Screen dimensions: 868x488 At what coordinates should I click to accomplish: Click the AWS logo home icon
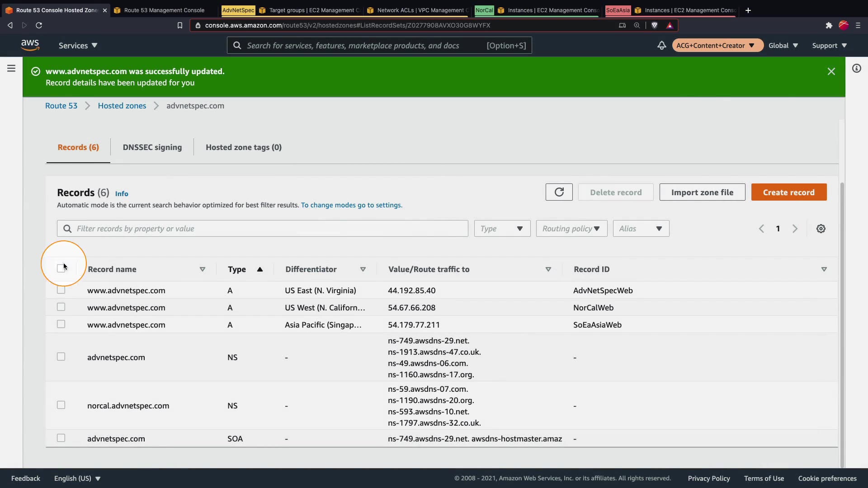30,45
